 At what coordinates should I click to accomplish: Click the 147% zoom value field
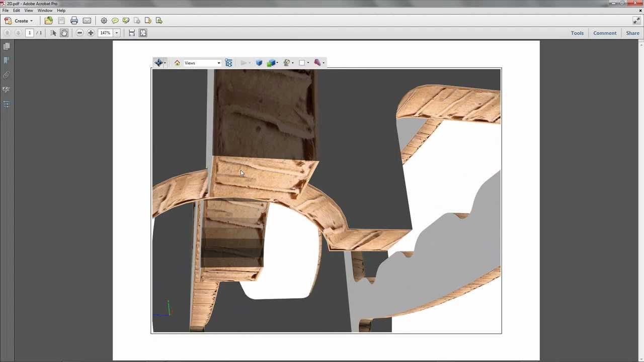tap(105, 33)
